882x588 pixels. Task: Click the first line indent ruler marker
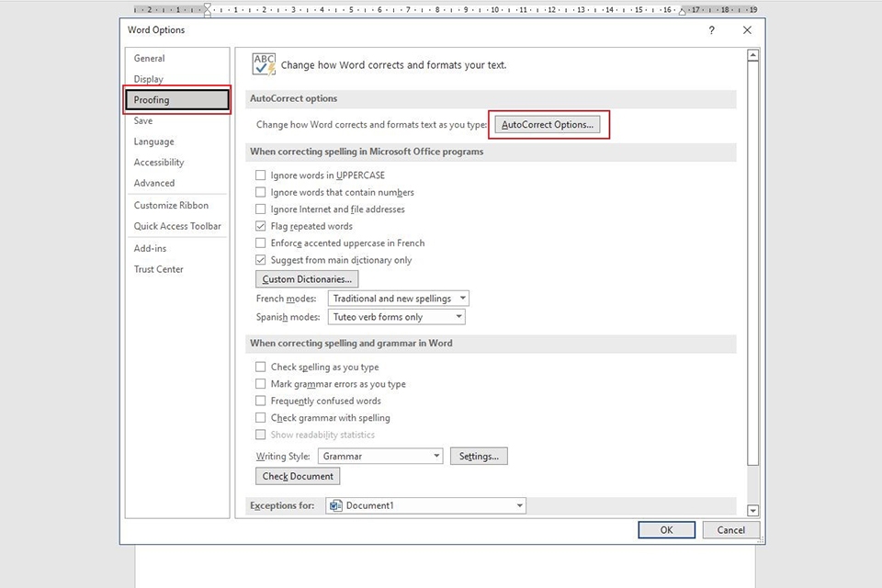point(208,6)
